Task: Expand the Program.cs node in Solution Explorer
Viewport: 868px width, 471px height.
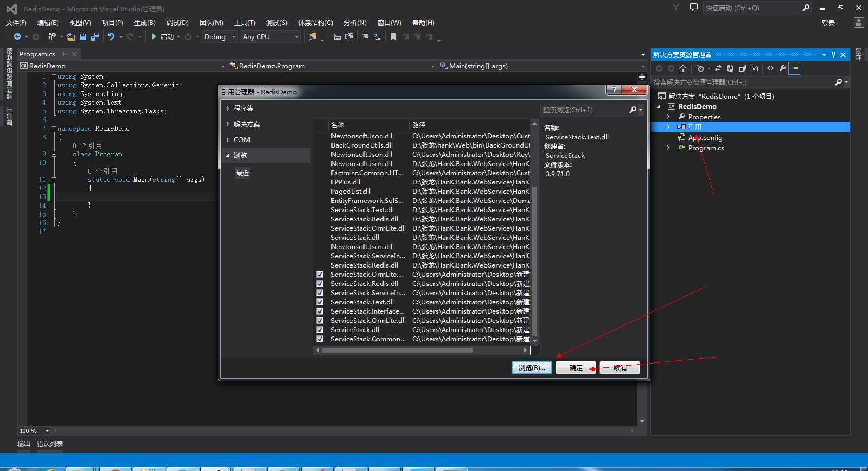Action: click(x=668, y=148)
